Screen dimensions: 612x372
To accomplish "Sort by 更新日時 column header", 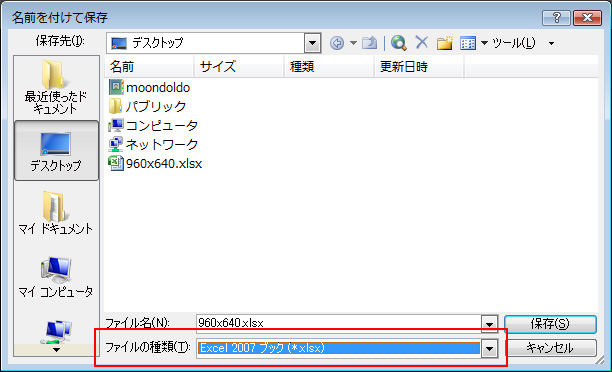I will pos(420,67).
